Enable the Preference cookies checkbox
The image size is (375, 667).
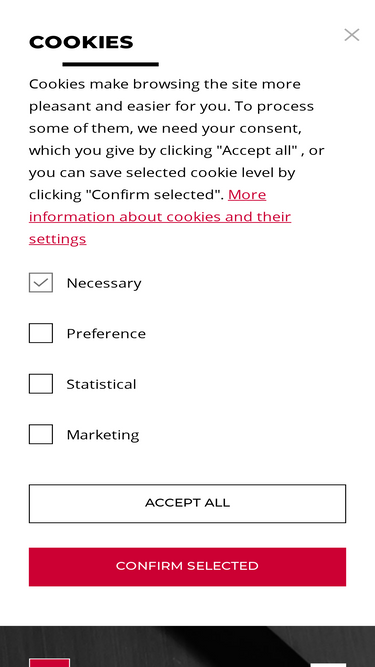pyautogui.click(x=41, y=333)
